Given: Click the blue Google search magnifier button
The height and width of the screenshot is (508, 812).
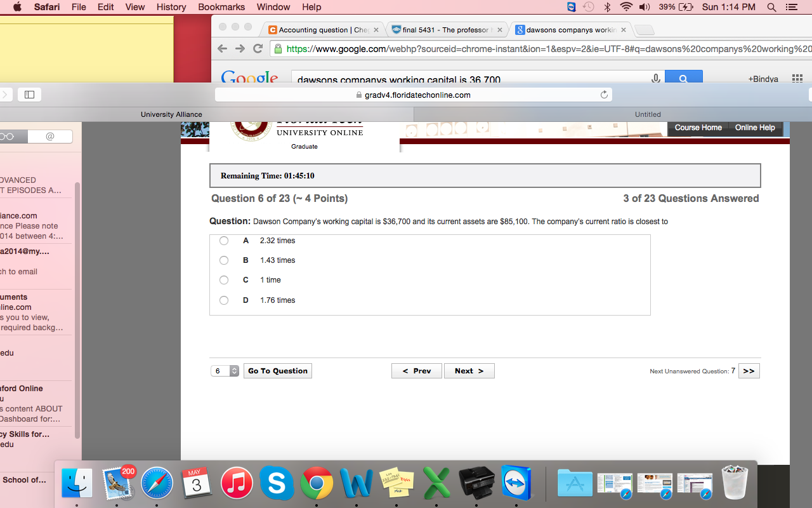Looking at the screenshot, I should (683, 79).
